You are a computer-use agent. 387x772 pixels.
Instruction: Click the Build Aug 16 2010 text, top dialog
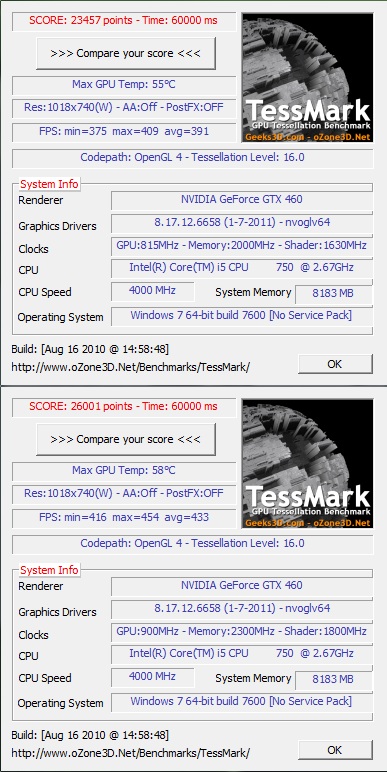pos(90,350)
